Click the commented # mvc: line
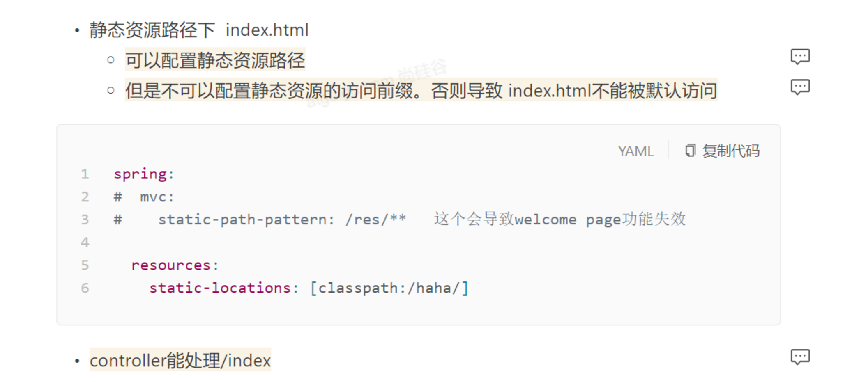This screenshot has height=382, width=868. click(145, 197)
